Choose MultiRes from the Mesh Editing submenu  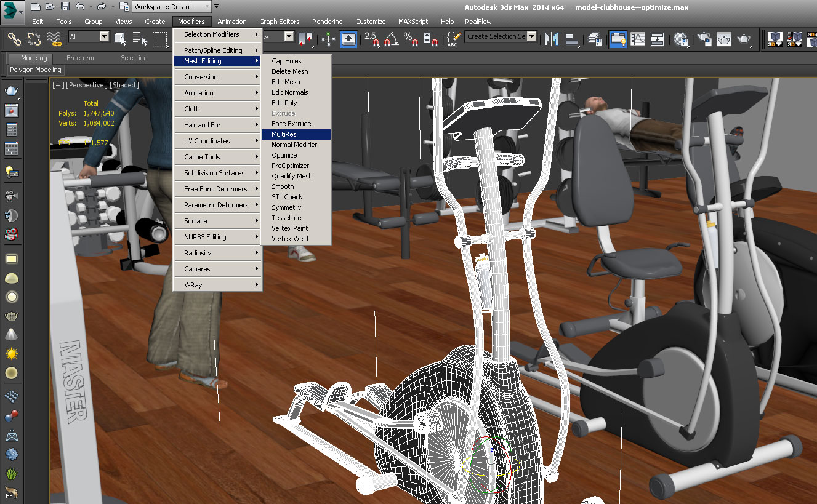point(284,134)
